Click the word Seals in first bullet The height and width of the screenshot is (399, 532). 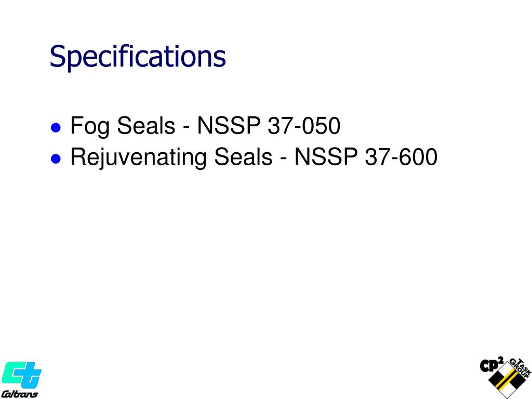point(146,126)
